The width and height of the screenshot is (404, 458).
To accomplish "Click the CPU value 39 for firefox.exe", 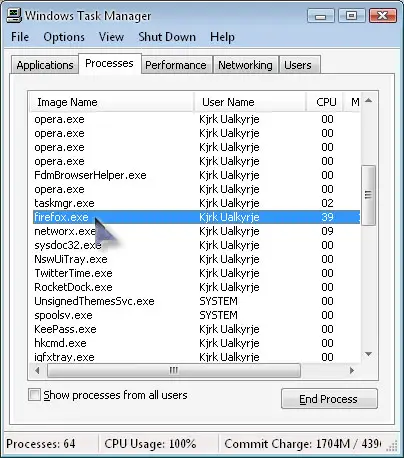I will tap(327, 217).
